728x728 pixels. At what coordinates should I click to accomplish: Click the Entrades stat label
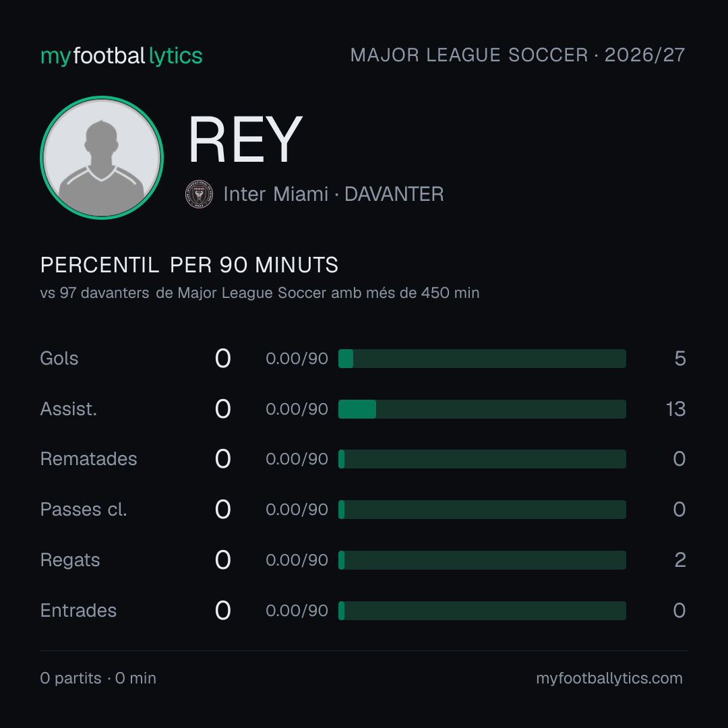(x=78, y=611)
